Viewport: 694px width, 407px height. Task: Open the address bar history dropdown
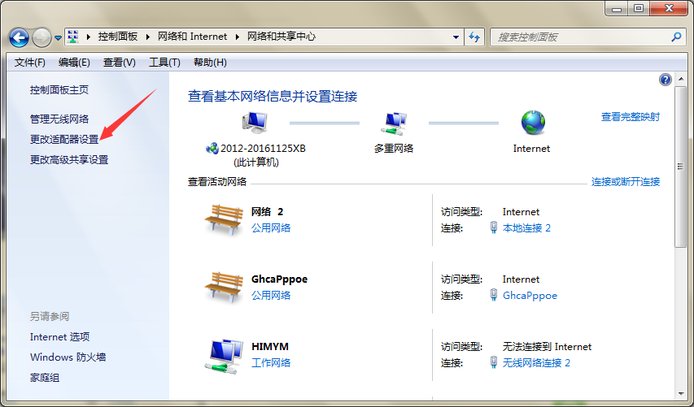[x=456, y=37]
